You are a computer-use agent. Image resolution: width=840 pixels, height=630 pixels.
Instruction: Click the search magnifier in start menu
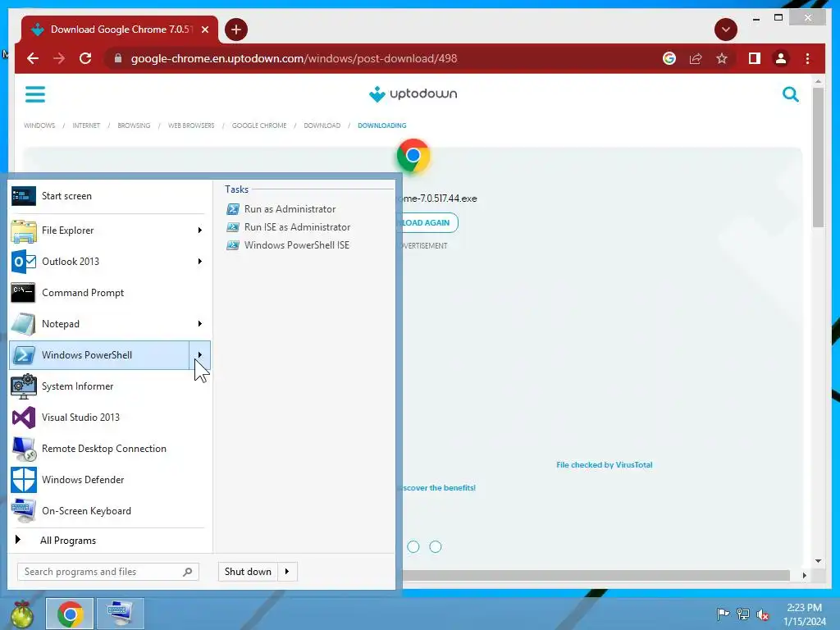click(x=188, y=572)
